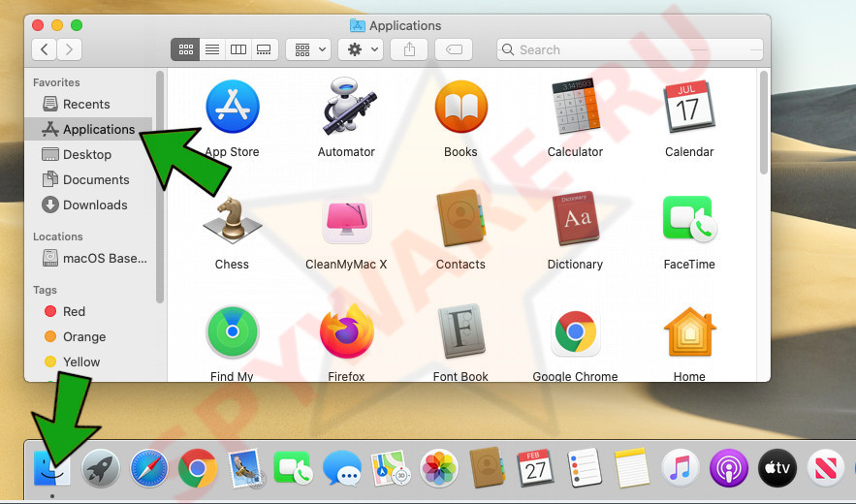Image resolution: width=856 pixels, height=504 pixels.
Task: Select the Calendar app in Applications
Action: 689,107
